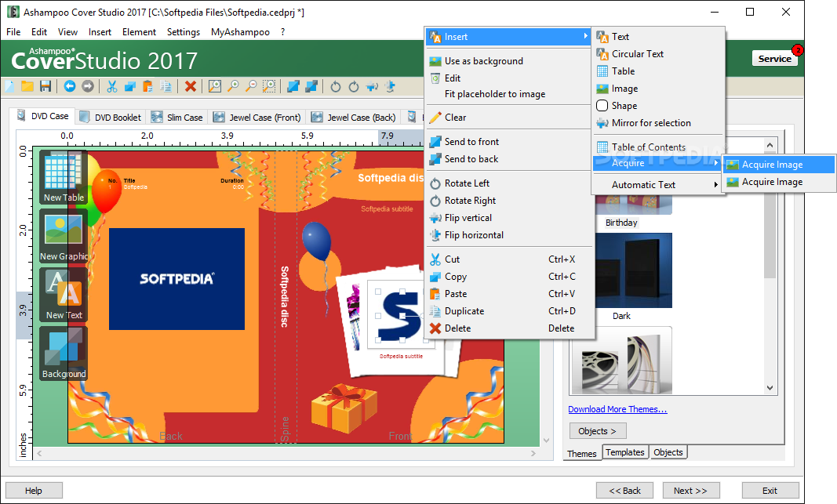Click the themes list scroll down arrow
This screenshot has width=837, height=504.
pos(770,388)
